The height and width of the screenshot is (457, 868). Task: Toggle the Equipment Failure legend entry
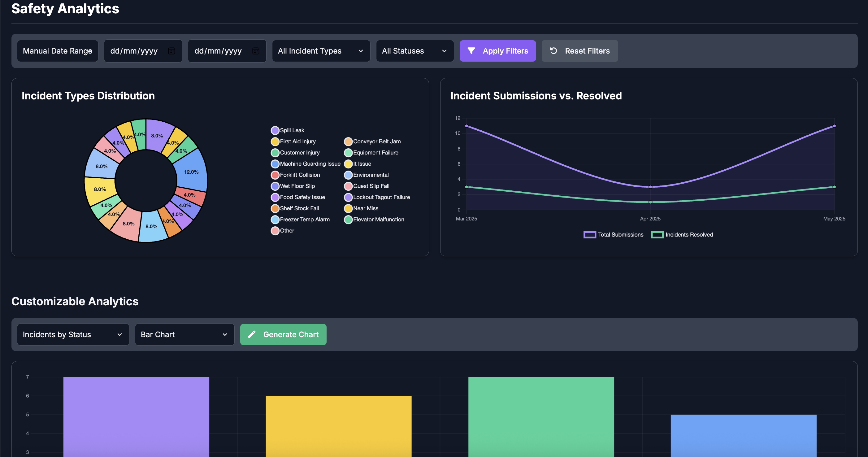pos(348,153)
